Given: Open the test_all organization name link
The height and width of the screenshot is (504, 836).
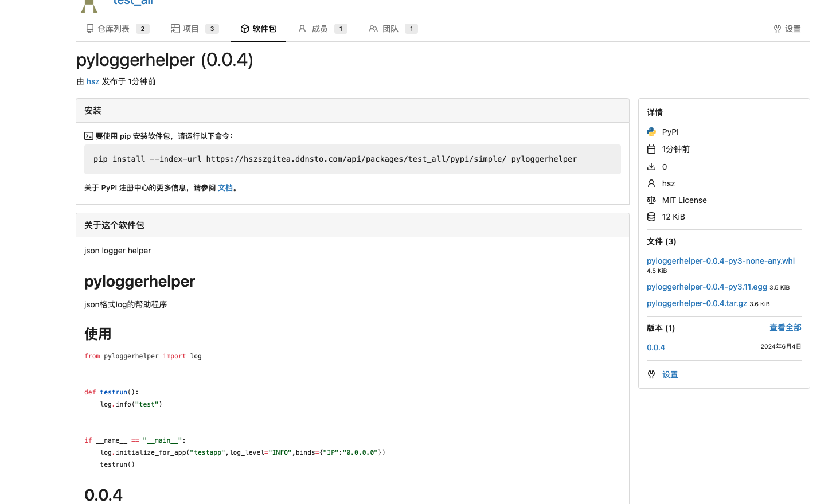Looking at the screenshot, I should (x=133, y=2).
